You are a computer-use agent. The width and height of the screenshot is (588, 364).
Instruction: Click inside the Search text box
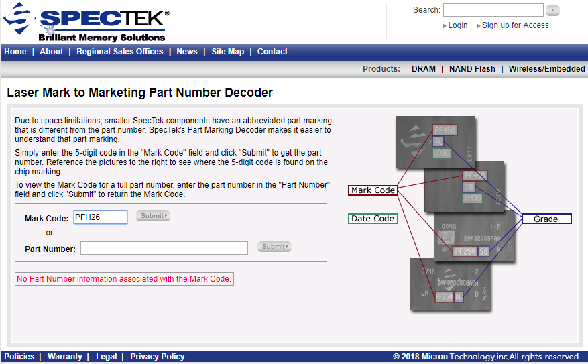pos(493,10)
